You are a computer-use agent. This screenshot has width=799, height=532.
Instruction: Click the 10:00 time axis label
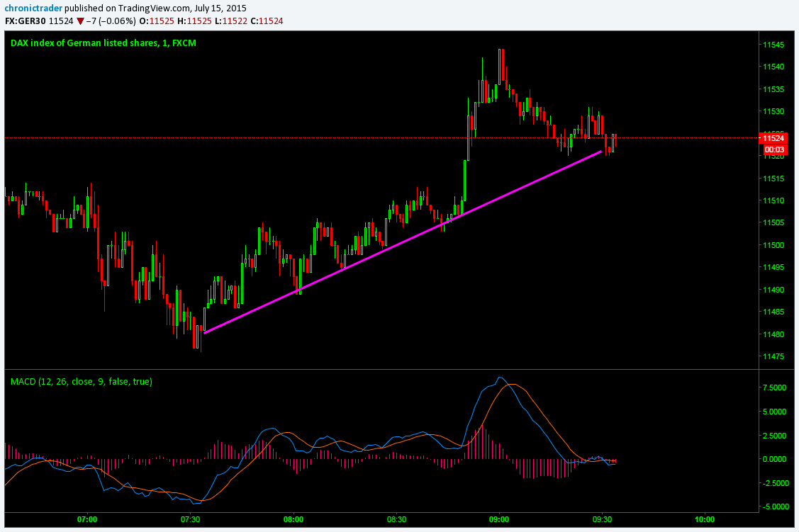pos(704,519)
